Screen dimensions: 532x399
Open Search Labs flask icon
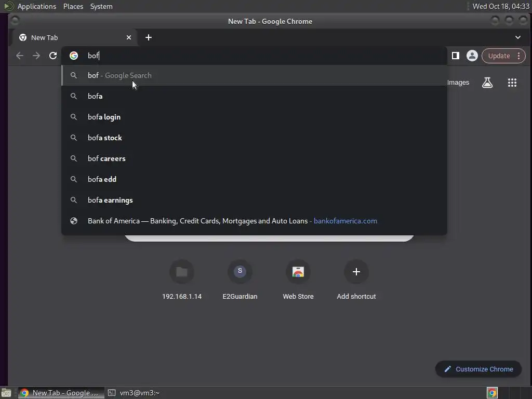(x=487, y=83)
